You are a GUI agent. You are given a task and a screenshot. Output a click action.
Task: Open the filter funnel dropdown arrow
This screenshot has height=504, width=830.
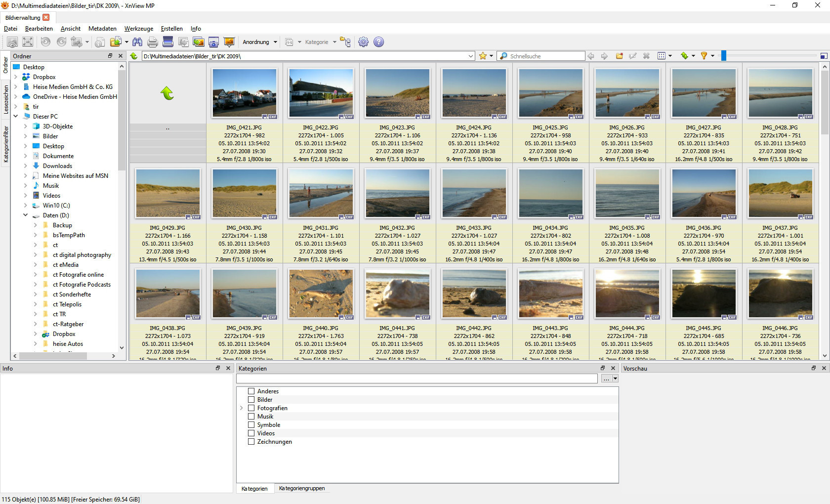click(x=712, y=56)
